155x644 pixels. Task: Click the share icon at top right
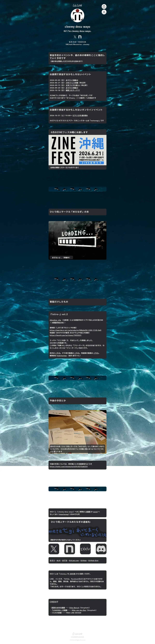(x=104, y=7)
